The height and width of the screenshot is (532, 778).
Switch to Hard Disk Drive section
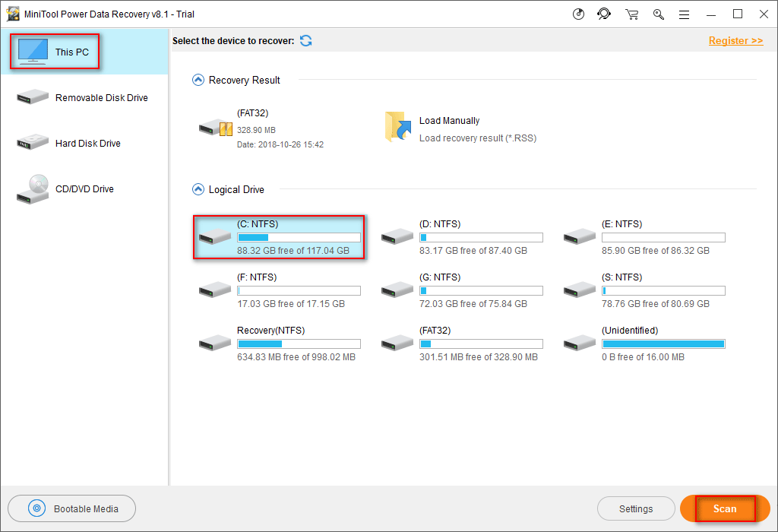click(x=84, y=143)
